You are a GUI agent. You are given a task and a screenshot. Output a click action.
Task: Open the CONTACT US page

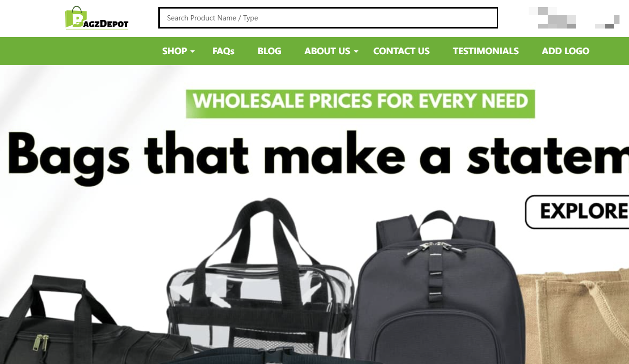coord(401,51)
